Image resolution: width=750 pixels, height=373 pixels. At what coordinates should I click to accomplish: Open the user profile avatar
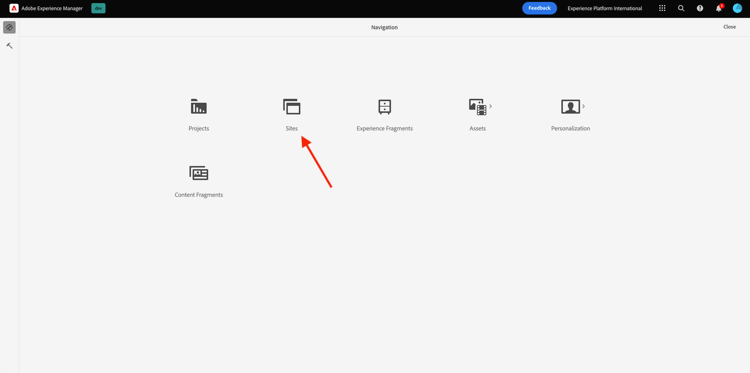[737, 8]
